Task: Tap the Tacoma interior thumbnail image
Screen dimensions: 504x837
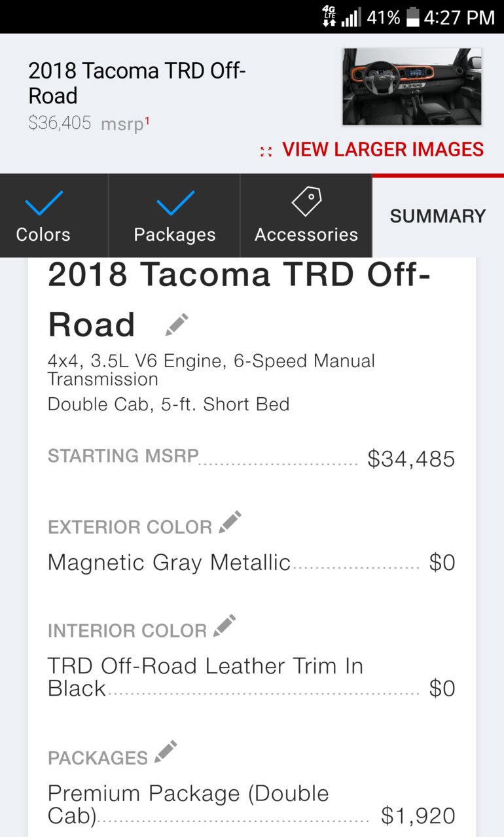Action: [x=412, y=86]
